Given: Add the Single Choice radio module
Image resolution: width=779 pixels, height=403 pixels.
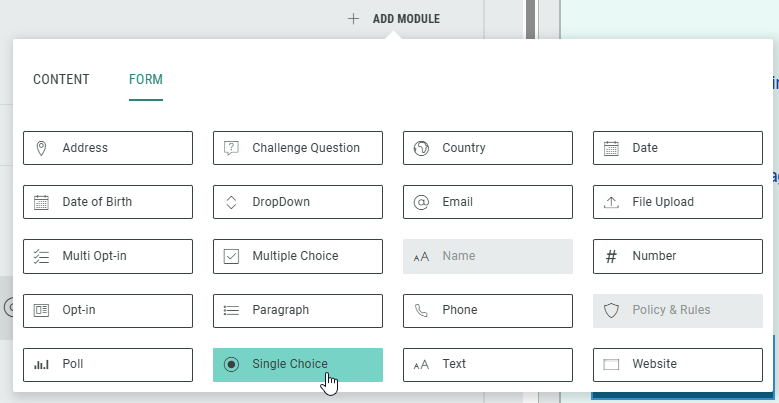Looking at the screenshot, I should click(297, 364).
